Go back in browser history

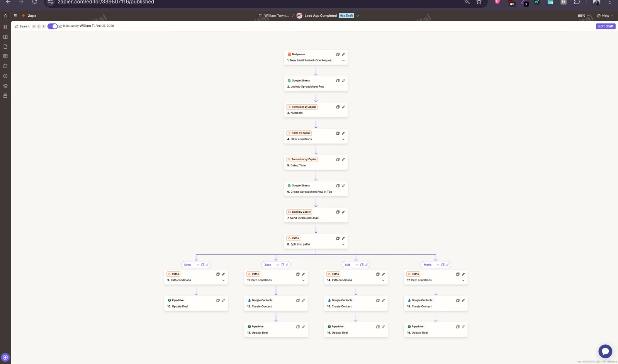(x=8, y=2)
